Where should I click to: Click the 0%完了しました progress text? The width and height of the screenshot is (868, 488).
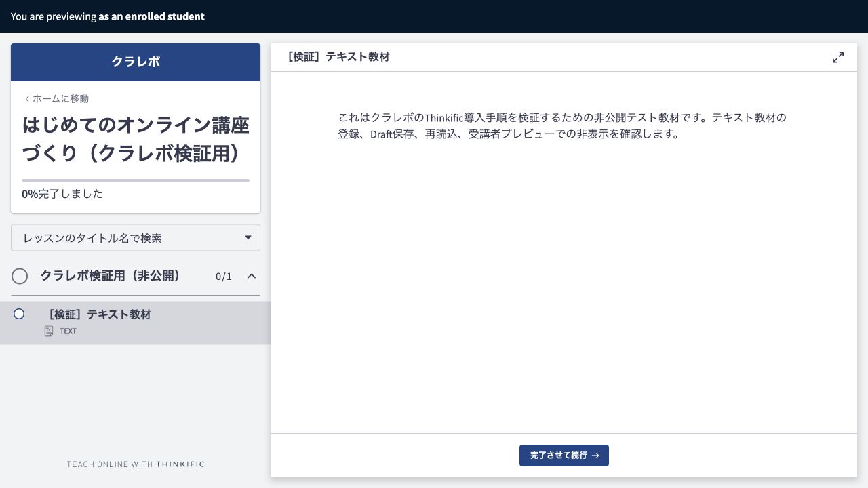click(62, 194)
